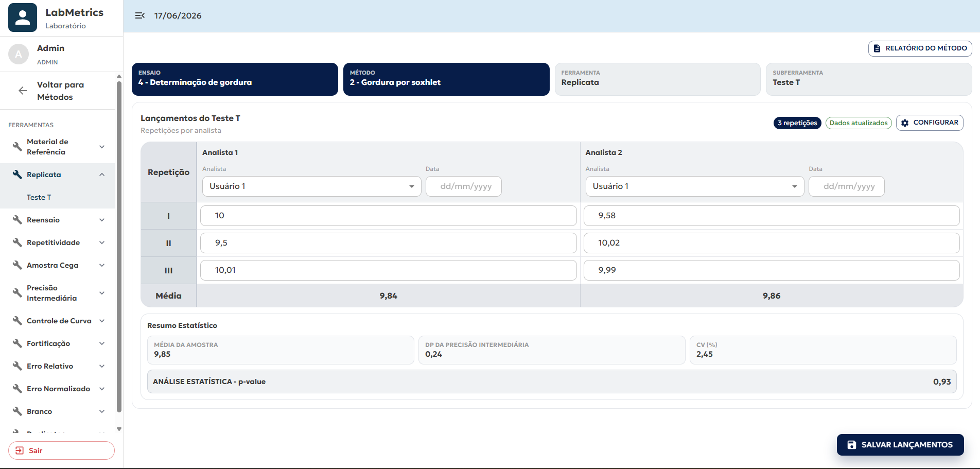The width and height of the screenshot is (980, 469).
Task: Click the wrench icon for Material de Referência
Action: (x=17, y=147)
